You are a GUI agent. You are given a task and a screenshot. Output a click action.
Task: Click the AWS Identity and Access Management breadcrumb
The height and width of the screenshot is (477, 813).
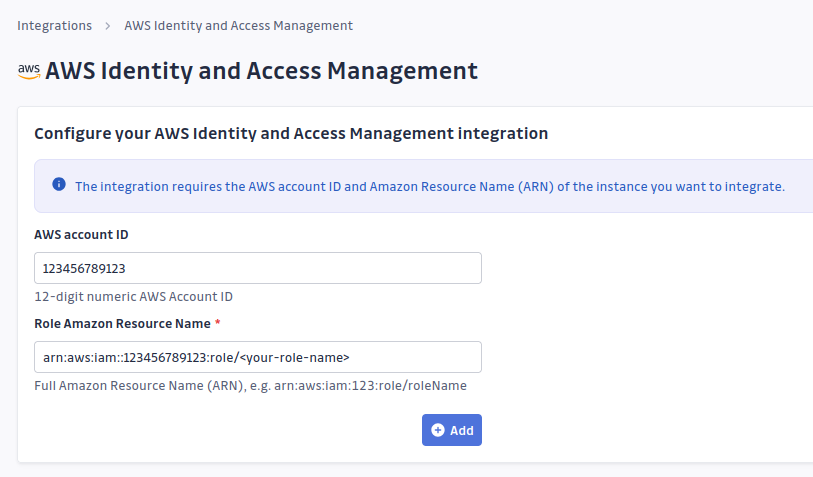pyautogui.click(x=239, y=25)
